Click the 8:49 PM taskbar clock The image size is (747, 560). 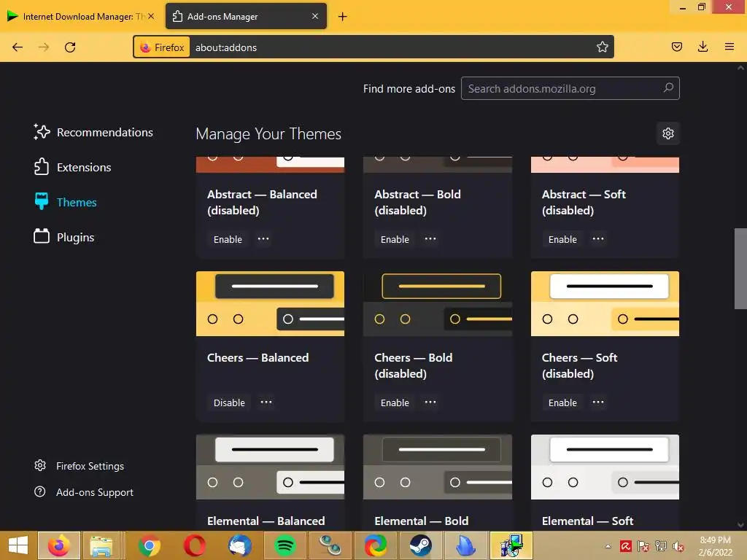(x=715, y=540)
